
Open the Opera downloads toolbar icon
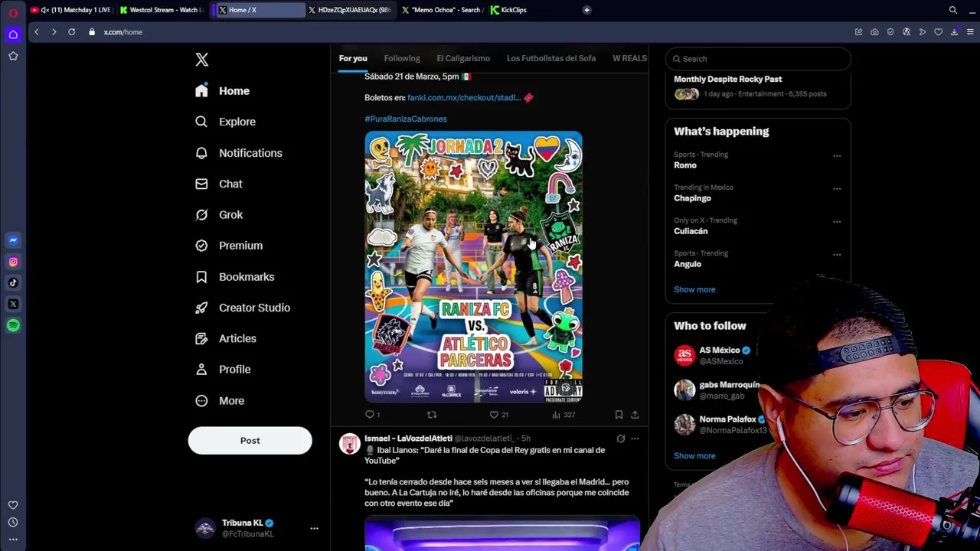[954, 32]
